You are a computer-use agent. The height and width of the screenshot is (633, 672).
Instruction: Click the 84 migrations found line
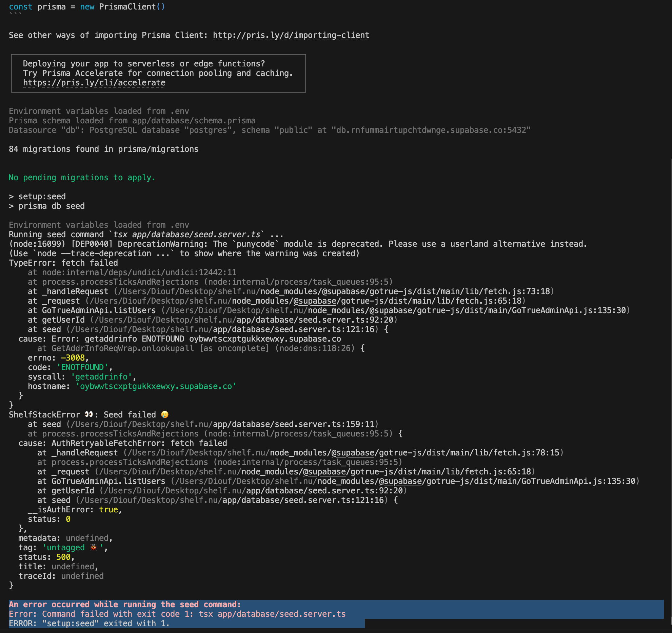[103, 149]
